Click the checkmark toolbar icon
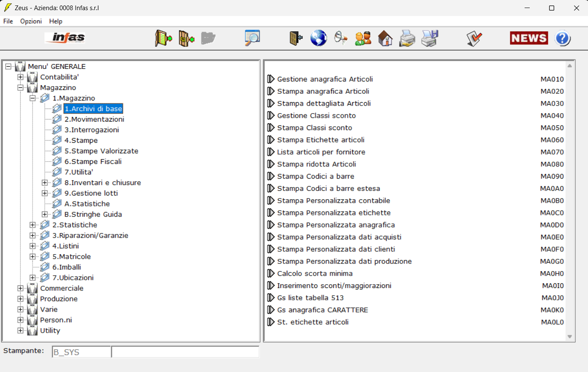The image size is (588, 372). [474, 38]
